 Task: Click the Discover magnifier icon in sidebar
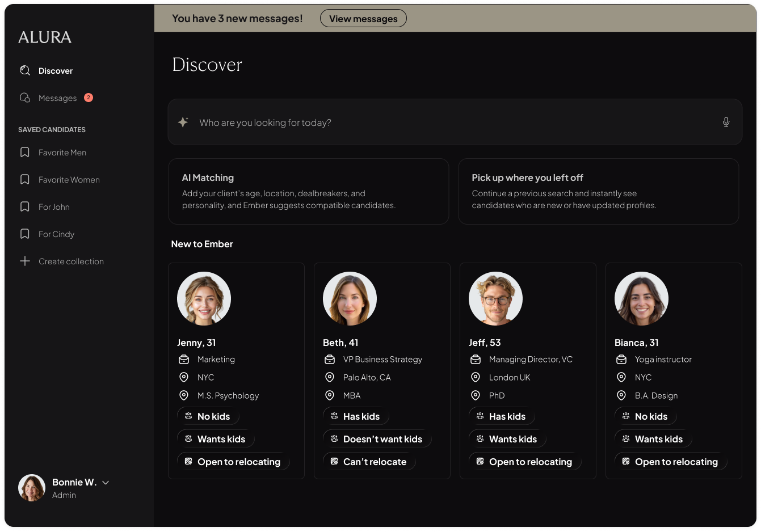pyautogui.click(x=25, y=70)
